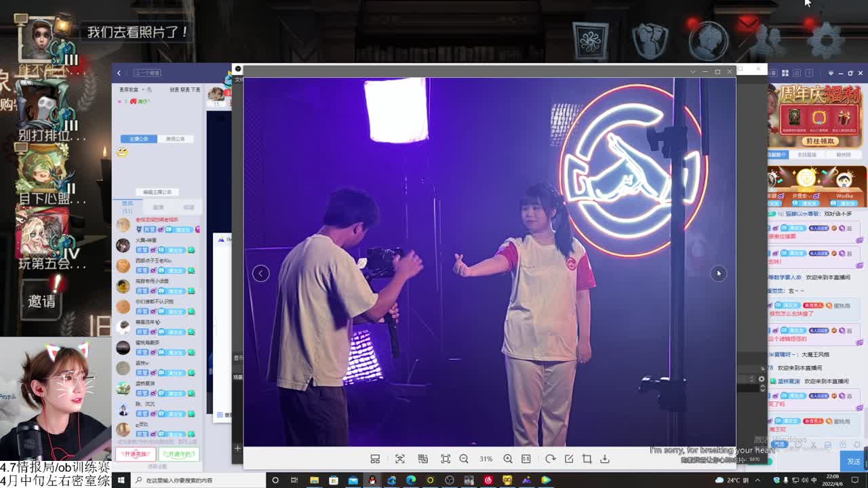Screen dimensions: 868x488
Task: Click the grid layout icon in right chat title bar
Action: click(785, 73)
